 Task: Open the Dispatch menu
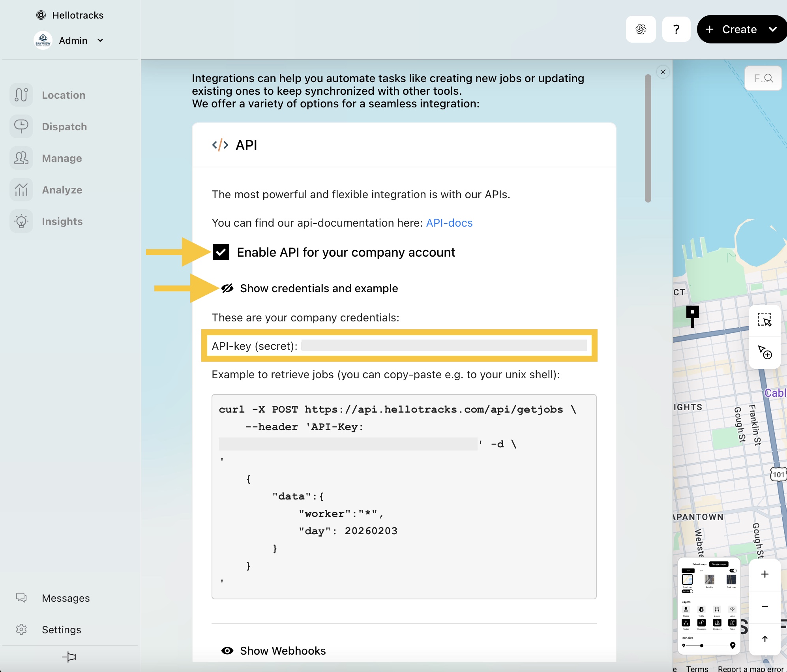click(64, 127)
